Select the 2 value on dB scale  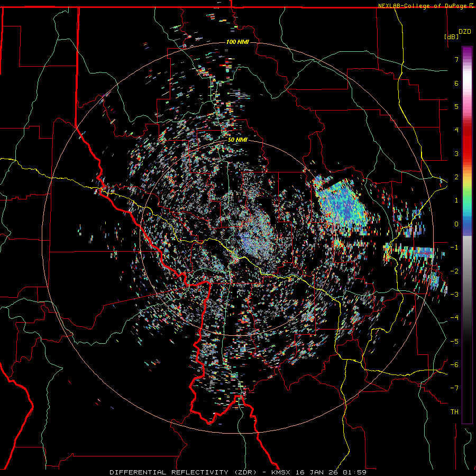tap(456, 177)
